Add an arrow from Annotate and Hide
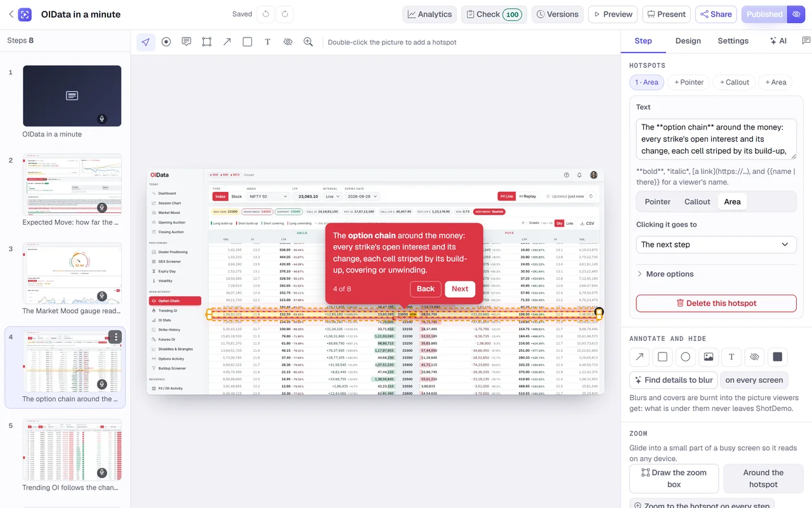Image resolution: width=812 pixels, height=508 pixels. tap(639, 357)
